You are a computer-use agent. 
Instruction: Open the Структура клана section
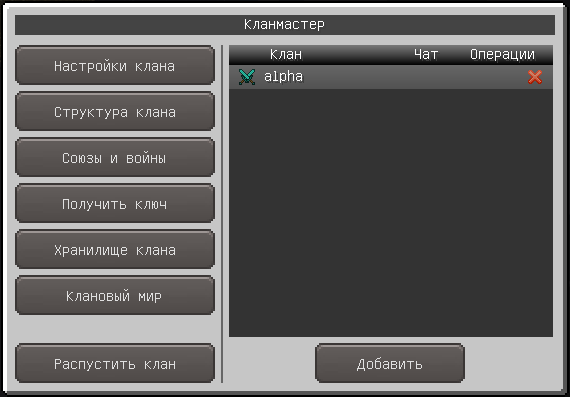pos(115,111)
